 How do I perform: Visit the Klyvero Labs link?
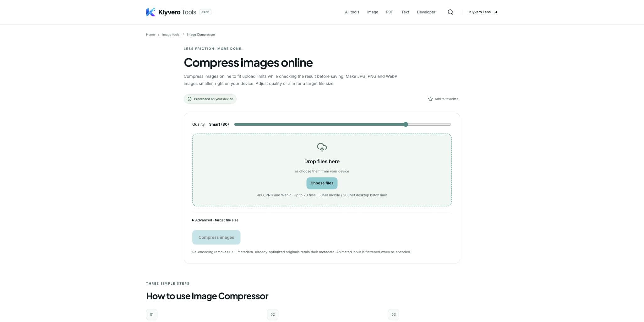483,12
